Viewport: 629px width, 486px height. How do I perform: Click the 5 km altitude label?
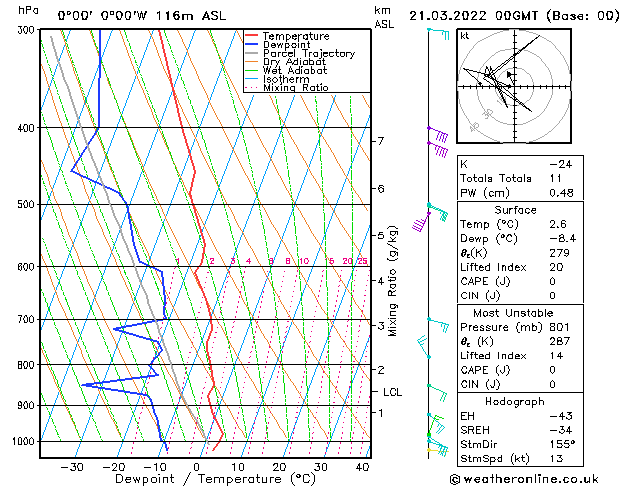[380, 235]
